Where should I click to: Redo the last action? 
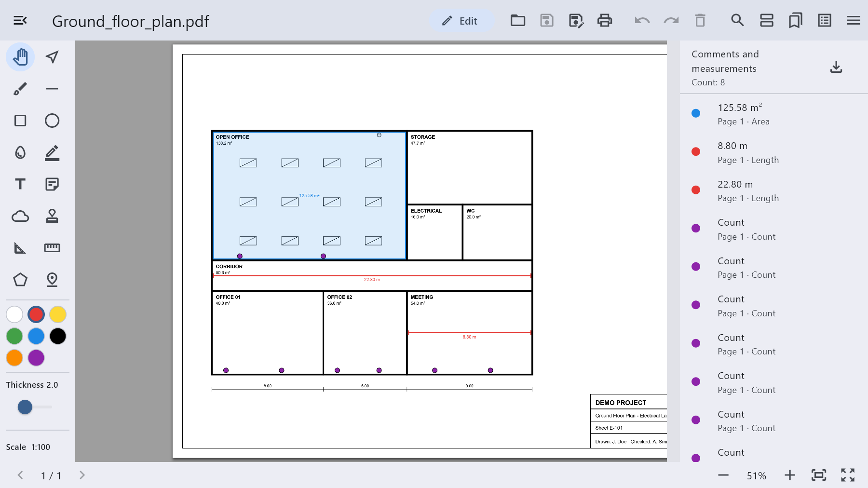pos(671,20)
